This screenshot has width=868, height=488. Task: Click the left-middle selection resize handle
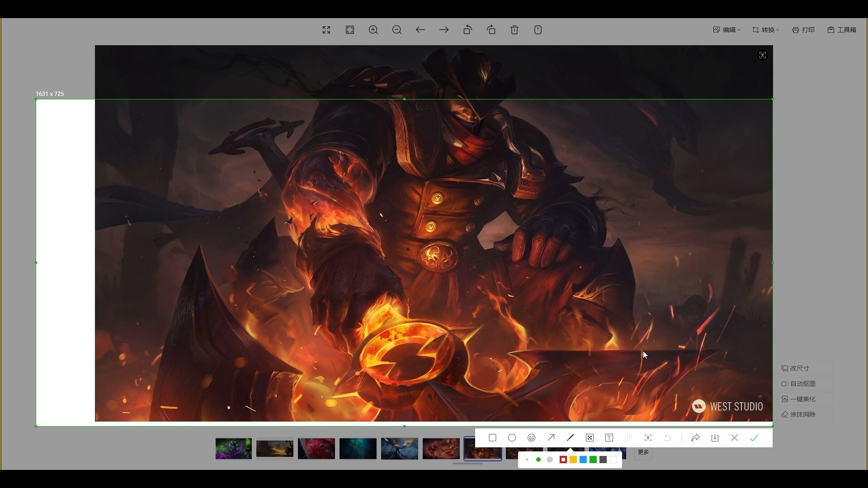[36, 263]
